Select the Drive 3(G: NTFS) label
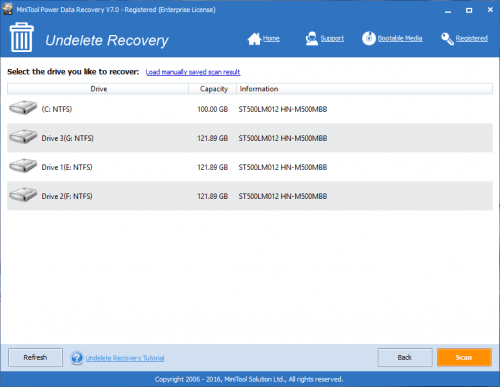 [67, 138]
